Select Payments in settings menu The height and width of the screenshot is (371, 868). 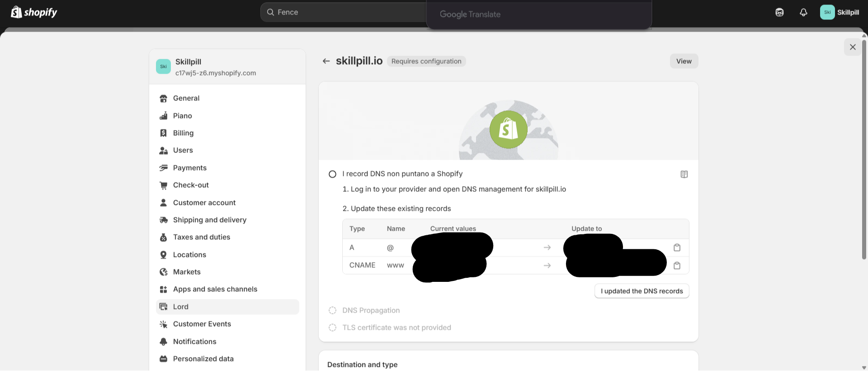click(227, 168)
